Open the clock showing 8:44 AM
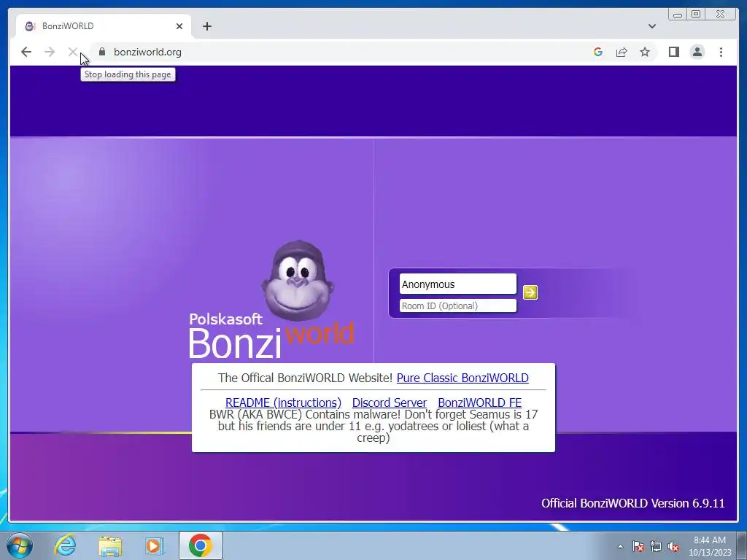This screenshot has width=747, height=560. point(709,546)
